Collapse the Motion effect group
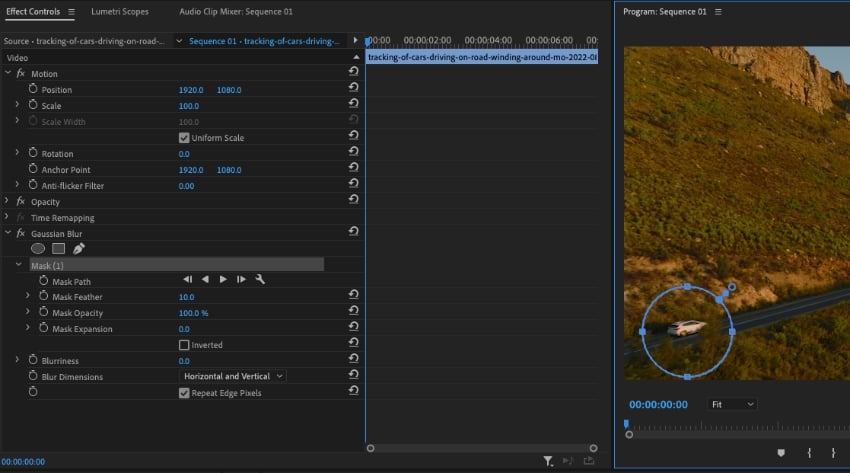The image size is (850, 473). 8,73
